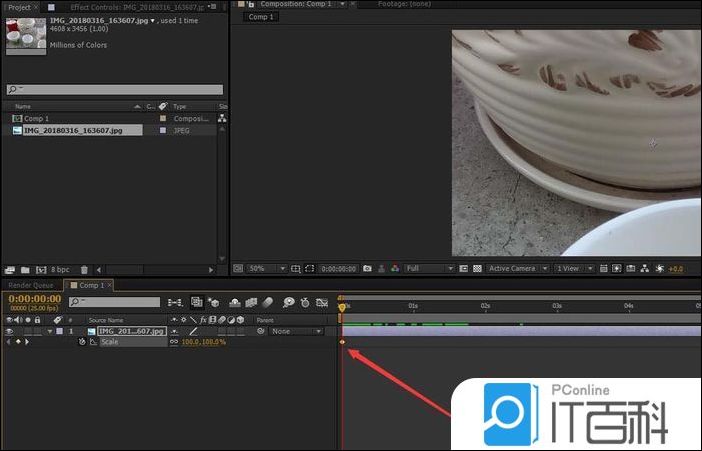The image size is (702, 451).
Task: Click the composition mini-flowchart icon in timeline
Action: pos(176,302)
